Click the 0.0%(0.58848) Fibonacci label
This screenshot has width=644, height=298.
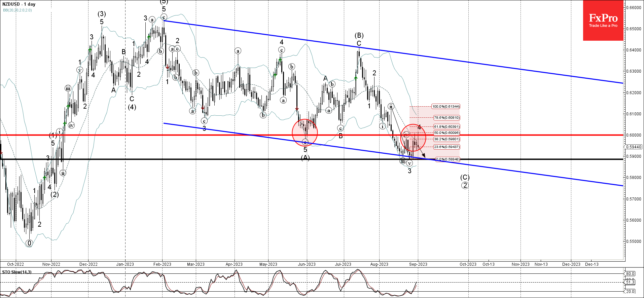click(x=448, y=159)
